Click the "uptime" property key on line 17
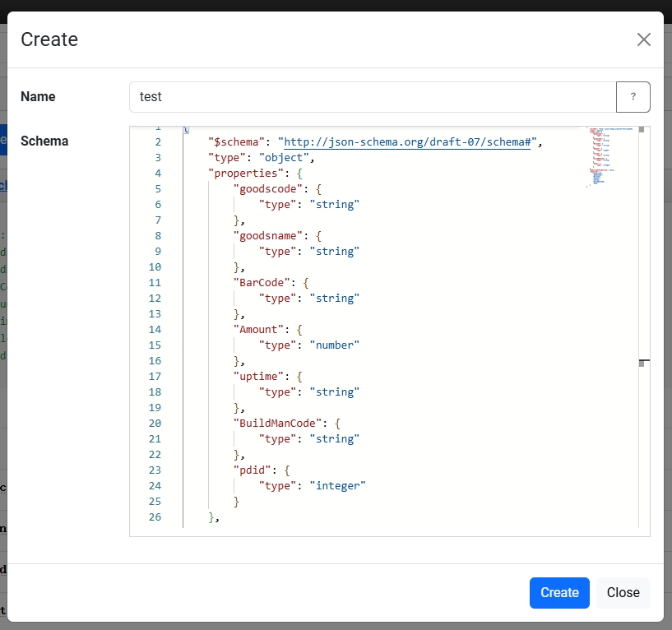This screenshot has width=672, height=630. coord(258,377)
